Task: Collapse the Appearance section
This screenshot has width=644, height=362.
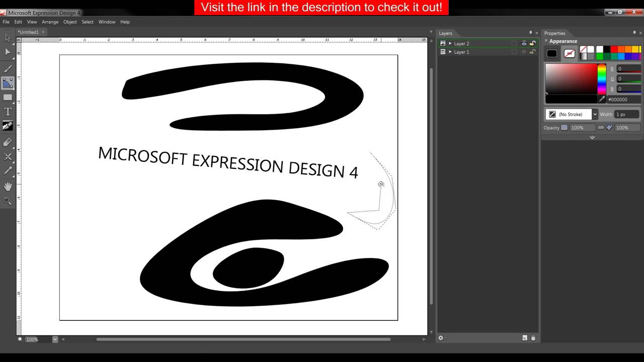Action: tap(546, 41)
